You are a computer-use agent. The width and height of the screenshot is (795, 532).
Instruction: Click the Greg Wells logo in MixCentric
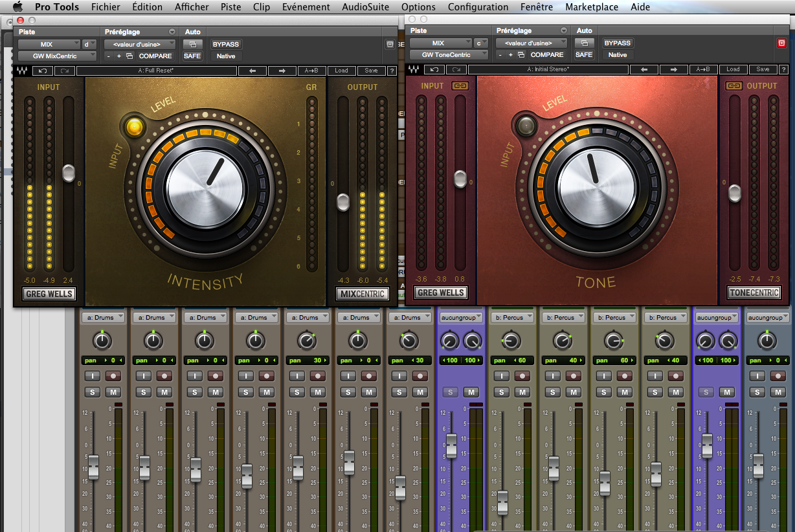(x=49, y=294)
